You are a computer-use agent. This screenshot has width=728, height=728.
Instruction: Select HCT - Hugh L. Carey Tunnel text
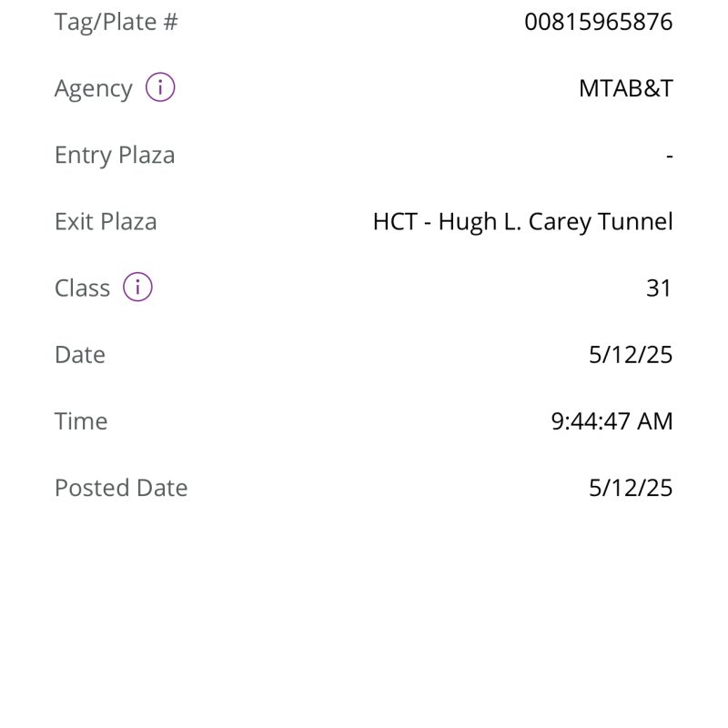[522, 222]
